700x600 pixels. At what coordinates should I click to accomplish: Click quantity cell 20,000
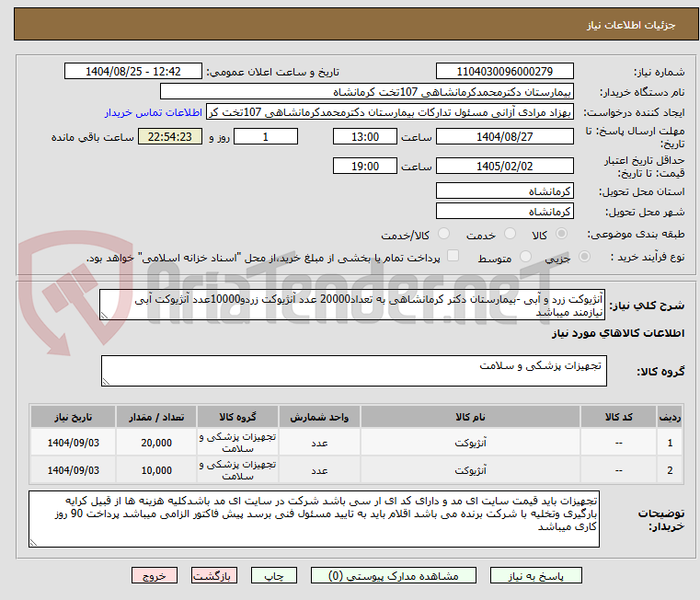pos(156,443)
